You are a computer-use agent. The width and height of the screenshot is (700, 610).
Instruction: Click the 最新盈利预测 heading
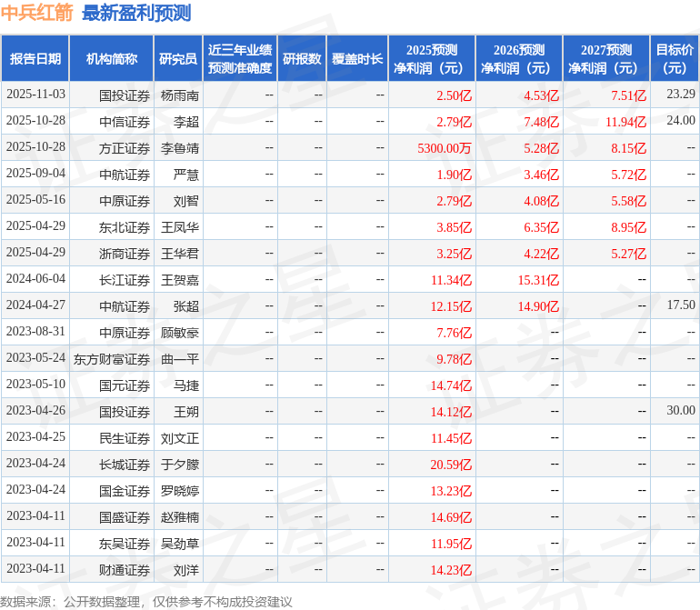point(136,13)
